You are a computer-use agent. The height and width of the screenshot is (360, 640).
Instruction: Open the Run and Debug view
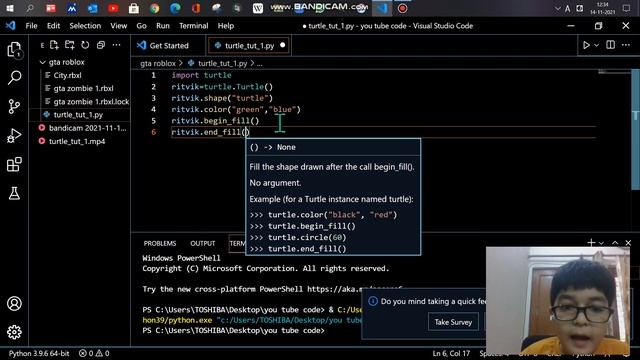pyautogui.click(x=14, y=136)
